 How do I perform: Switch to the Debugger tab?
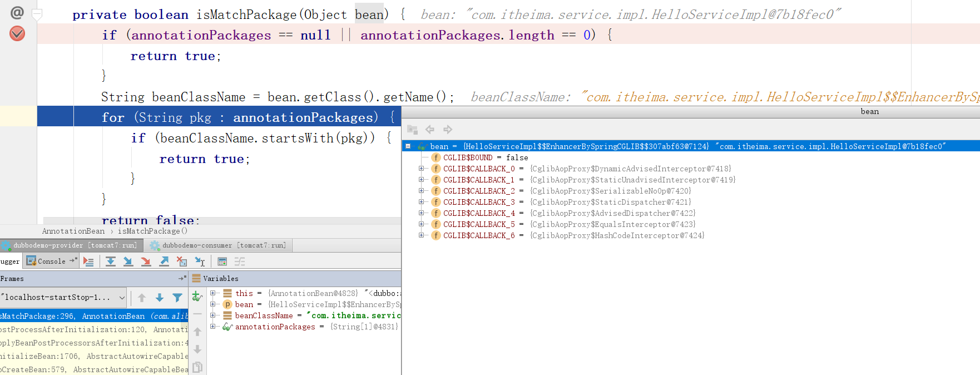click(10, 261)
